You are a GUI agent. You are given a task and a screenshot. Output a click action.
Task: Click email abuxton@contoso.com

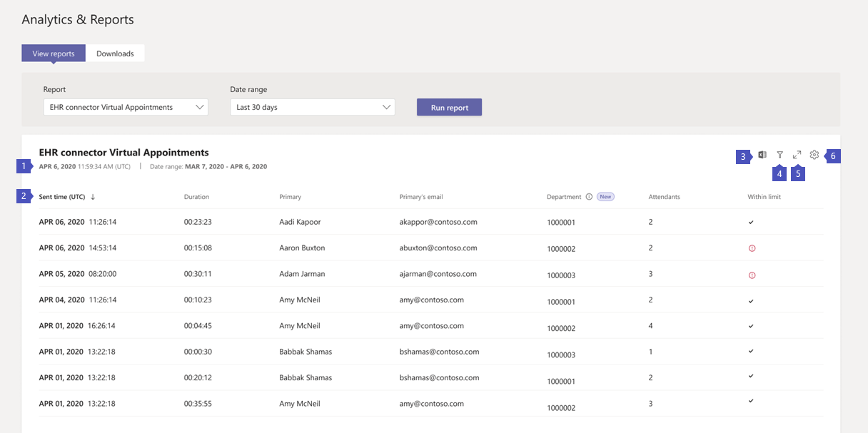point(438,248)
